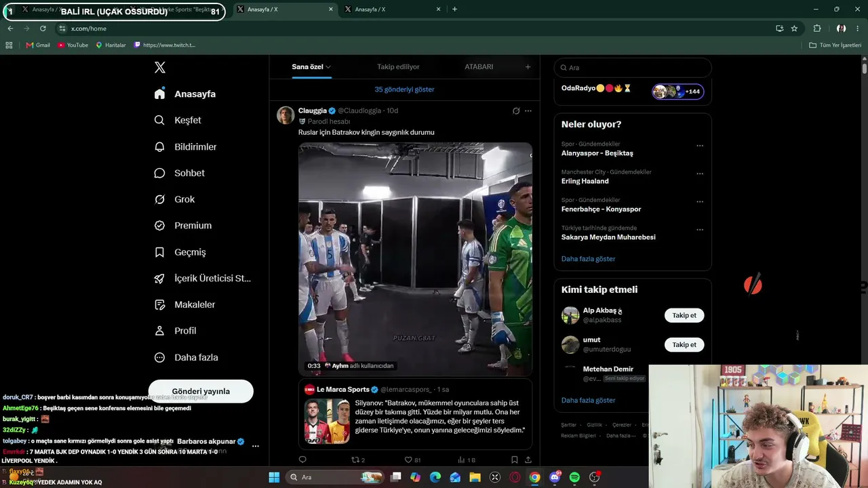The image size is (868, 488).
Task: Open the quoted Le Marca Sports post
Action: 415,413
